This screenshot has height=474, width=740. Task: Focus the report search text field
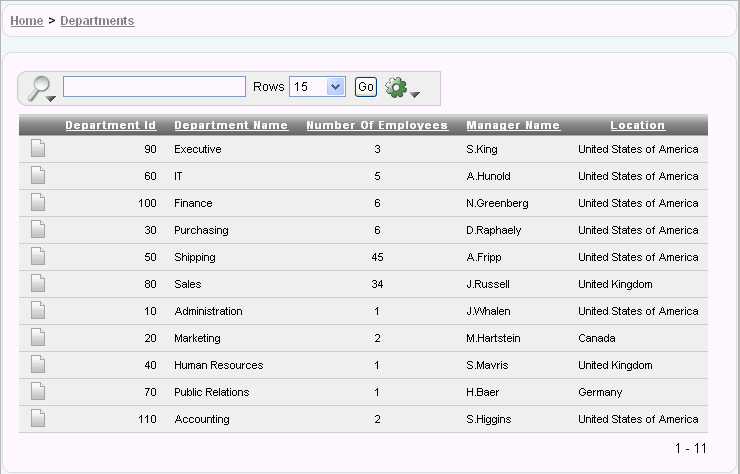coord(154,87)
